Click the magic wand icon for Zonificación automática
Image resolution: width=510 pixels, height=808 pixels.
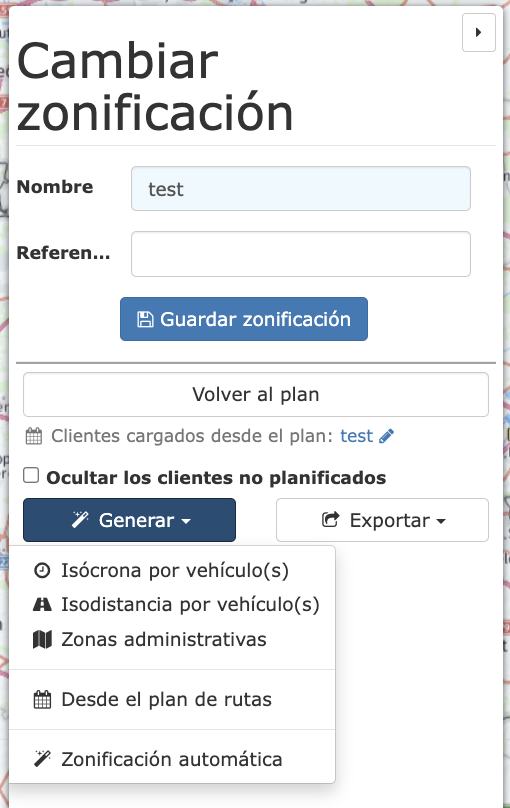[x=42, y=759]
